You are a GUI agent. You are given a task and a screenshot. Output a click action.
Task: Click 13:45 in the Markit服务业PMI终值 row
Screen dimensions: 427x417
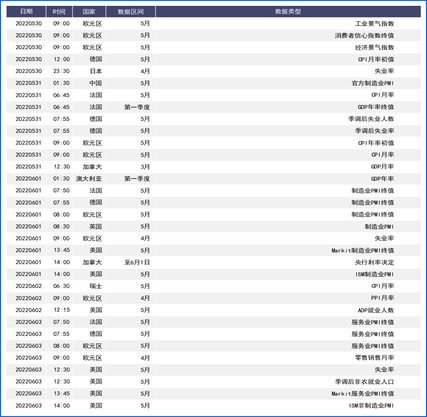[x=61, y=394]
